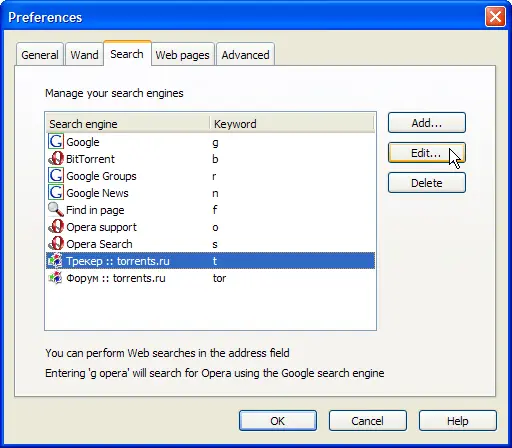Switch to the General tab
This screenshot has height=448, width=512.
(40, 54)
